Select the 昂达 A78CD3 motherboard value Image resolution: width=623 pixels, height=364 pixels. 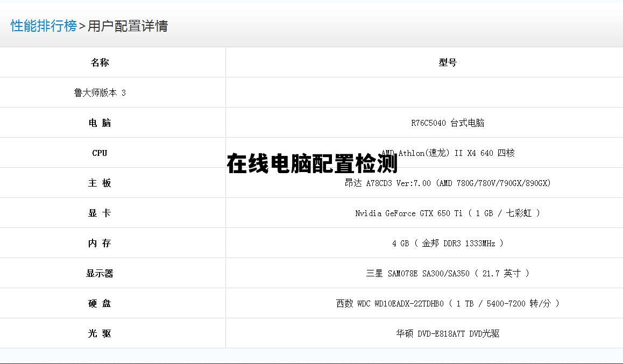(448, 183)
